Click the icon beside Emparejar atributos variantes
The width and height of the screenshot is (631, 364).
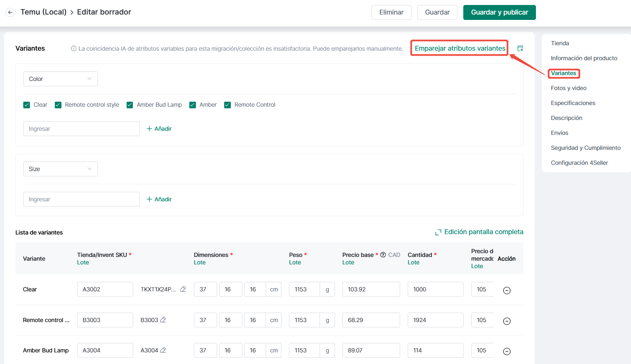(520, 49)
